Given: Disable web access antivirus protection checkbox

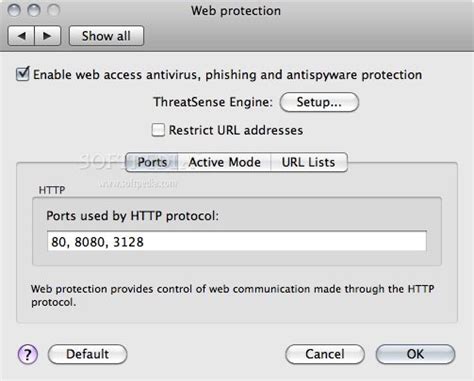Looking at the screenshot, I should [23, 74].
